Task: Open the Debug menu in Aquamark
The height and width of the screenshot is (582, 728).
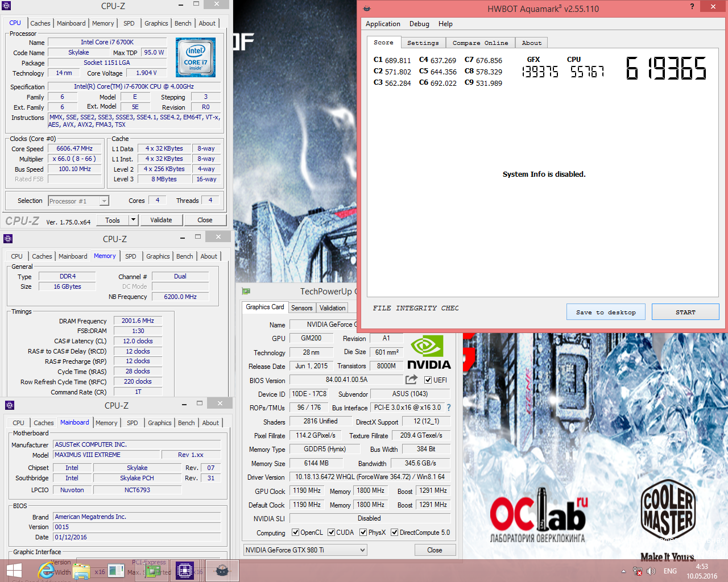Action: (x=419, y=24)
